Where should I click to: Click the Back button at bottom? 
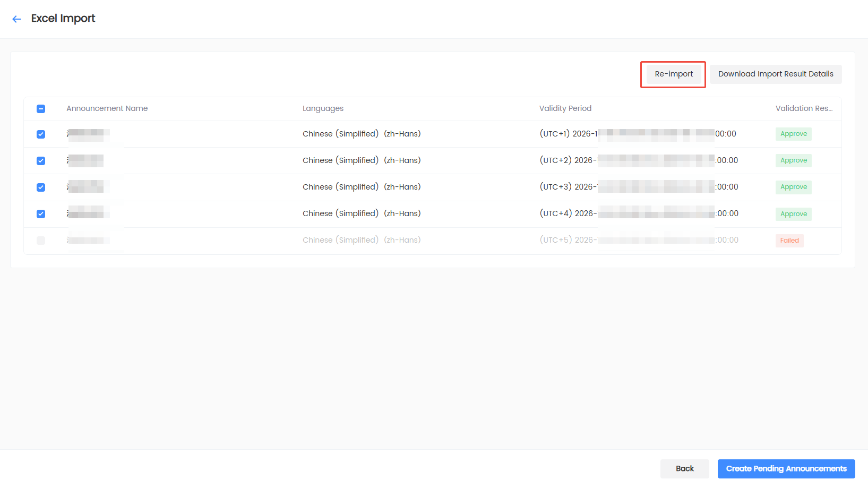[684, 468]
